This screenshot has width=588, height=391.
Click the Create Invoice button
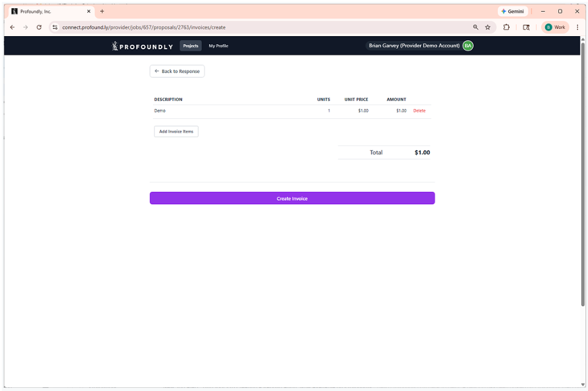tap(292, 198)
